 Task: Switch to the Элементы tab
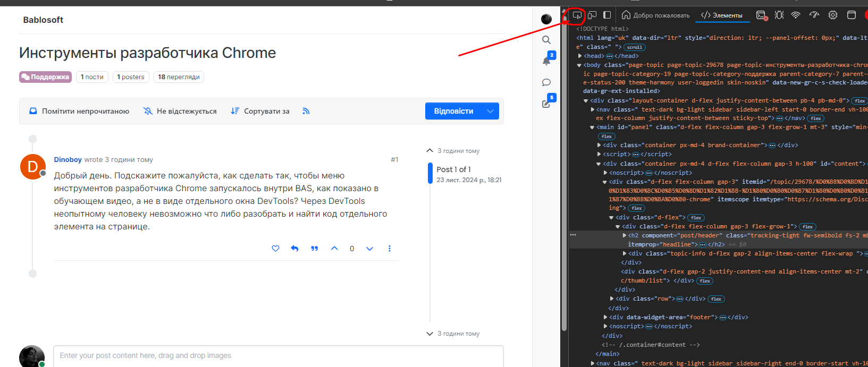(x=722, y=15)
